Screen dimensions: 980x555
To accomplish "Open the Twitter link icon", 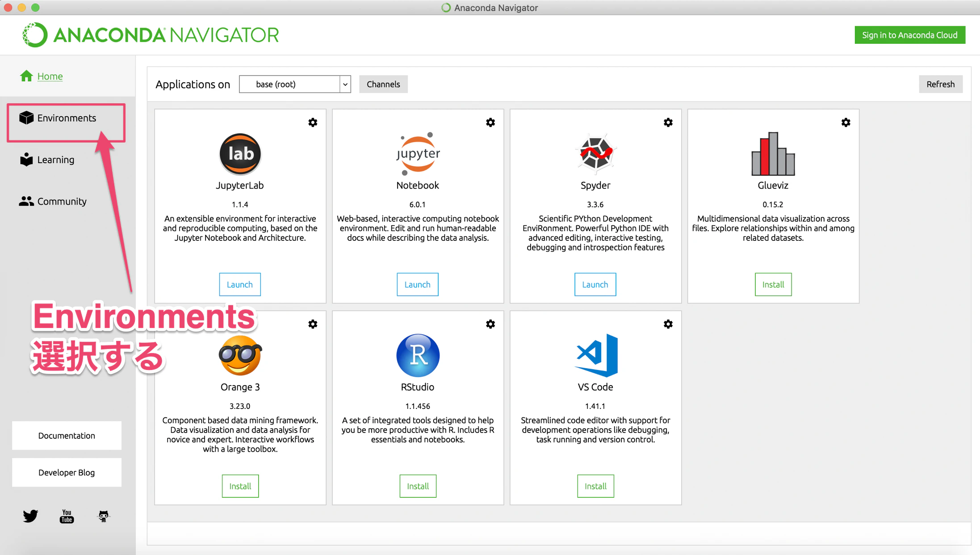I will 30,516.
